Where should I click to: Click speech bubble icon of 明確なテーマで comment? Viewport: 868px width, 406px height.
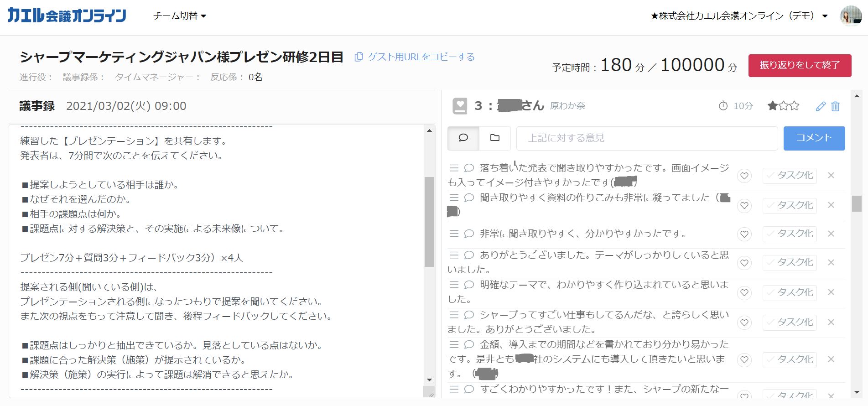click(x=469, y=285)
